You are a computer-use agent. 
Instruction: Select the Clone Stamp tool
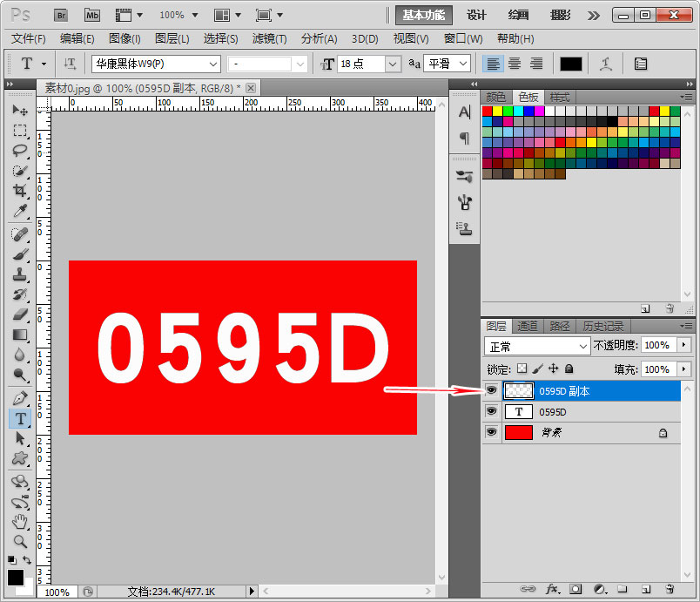(x=20, y=274)
